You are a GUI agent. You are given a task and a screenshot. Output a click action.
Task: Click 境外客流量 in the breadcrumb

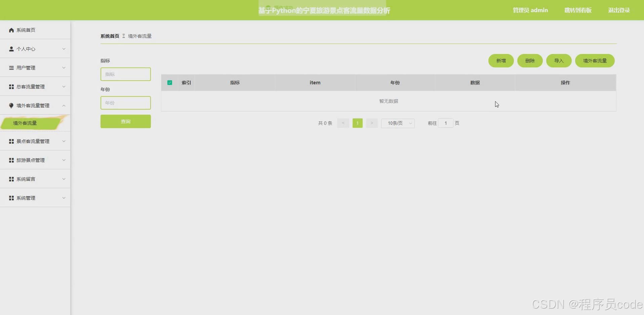[140, 36]
